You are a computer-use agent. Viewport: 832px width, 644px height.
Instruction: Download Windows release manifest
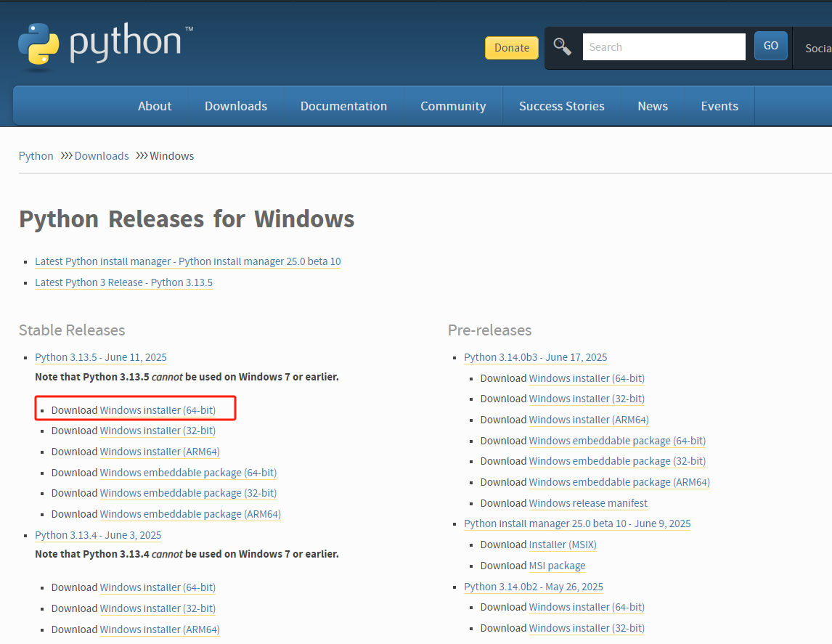[x=589, y=503]
